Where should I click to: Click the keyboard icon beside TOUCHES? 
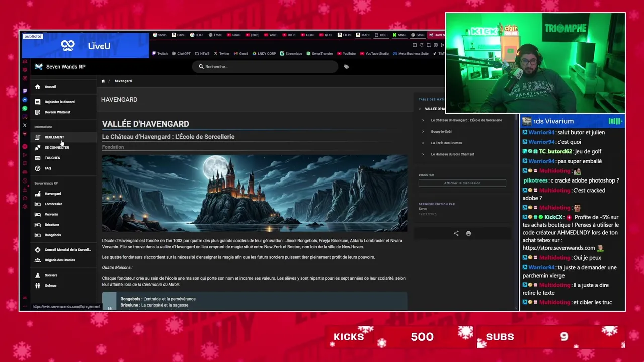(37, 158)
